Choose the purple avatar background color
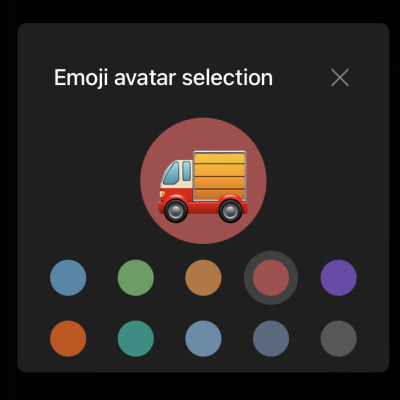 [x=339, y=278]
